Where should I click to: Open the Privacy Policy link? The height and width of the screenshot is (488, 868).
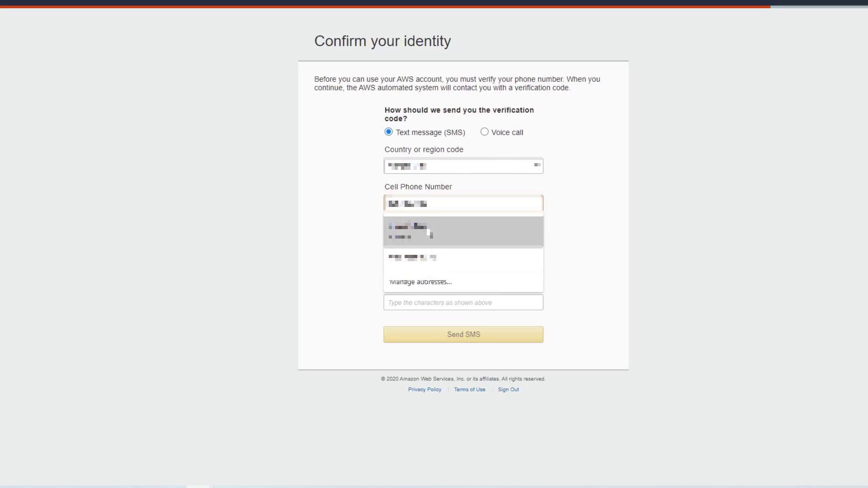(425, 389)
